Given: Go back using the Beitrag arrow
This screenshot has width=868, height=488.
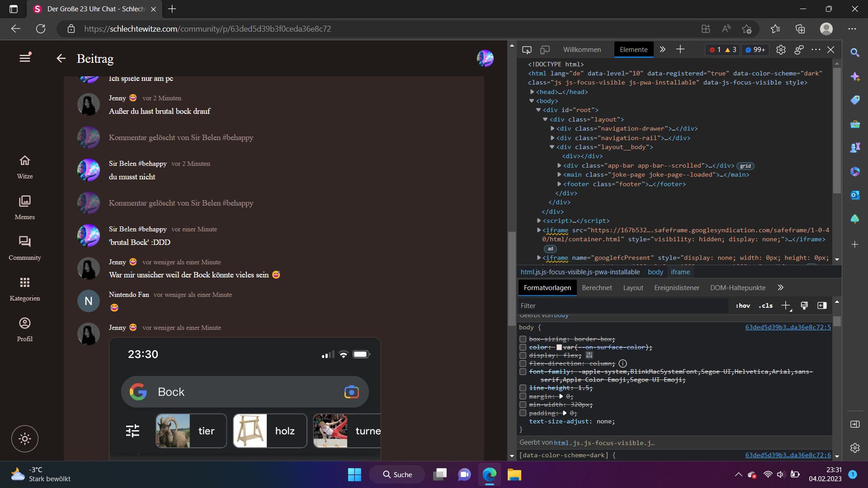Looking at the screenshot, I should point(61,58).
